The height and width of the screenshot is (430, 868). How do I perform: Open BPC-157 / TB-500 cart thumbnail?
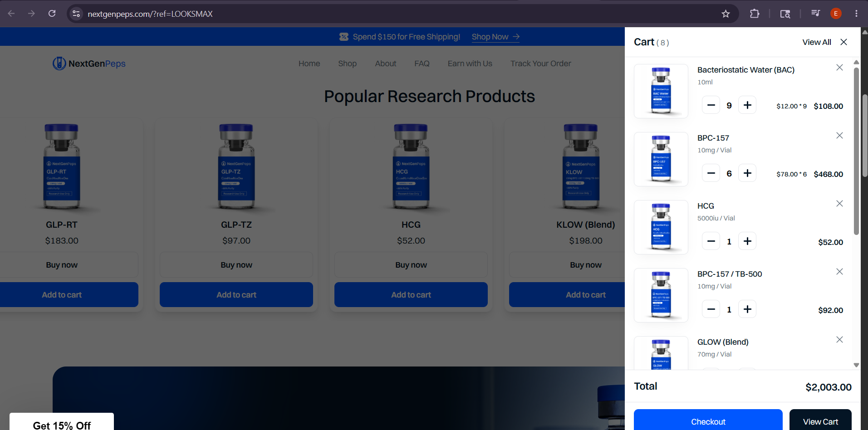coord(661,295)
